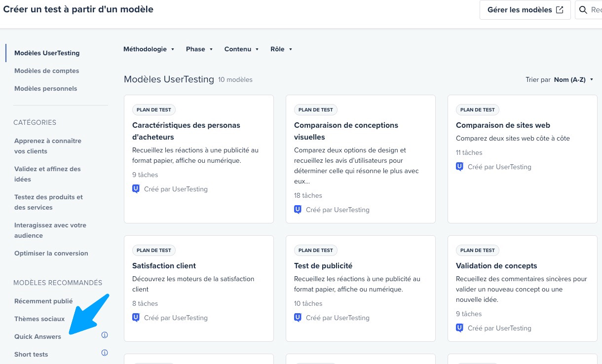
Task: Expand the Contenu filter dropdown
Action: pyautogui.click(x=242, y=49)
